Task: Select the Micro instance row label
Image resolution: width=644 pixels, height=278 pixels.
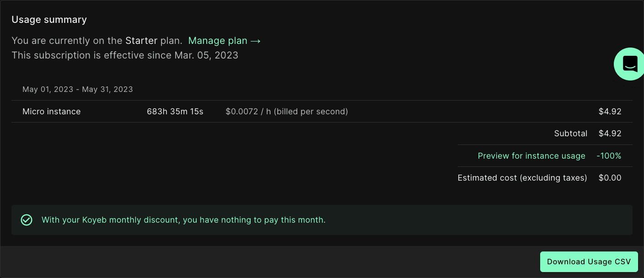Action: [x=52, y=112]
